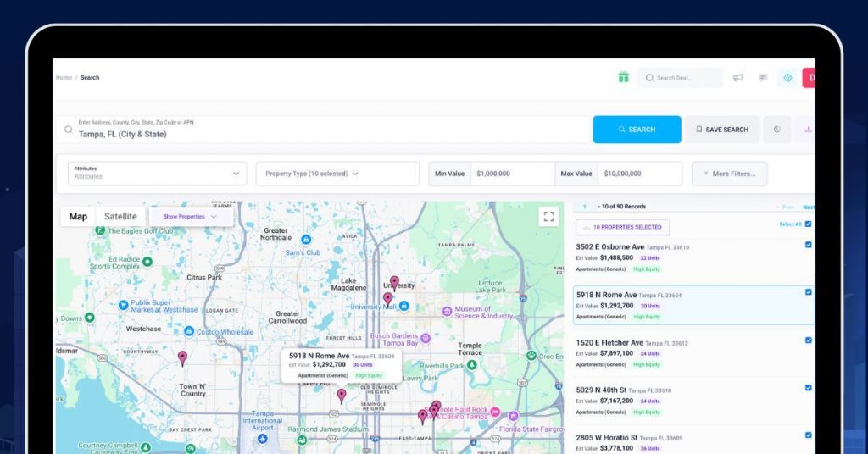
Task: Click the $7,897,100 estimated value
Action: point(616,353)
